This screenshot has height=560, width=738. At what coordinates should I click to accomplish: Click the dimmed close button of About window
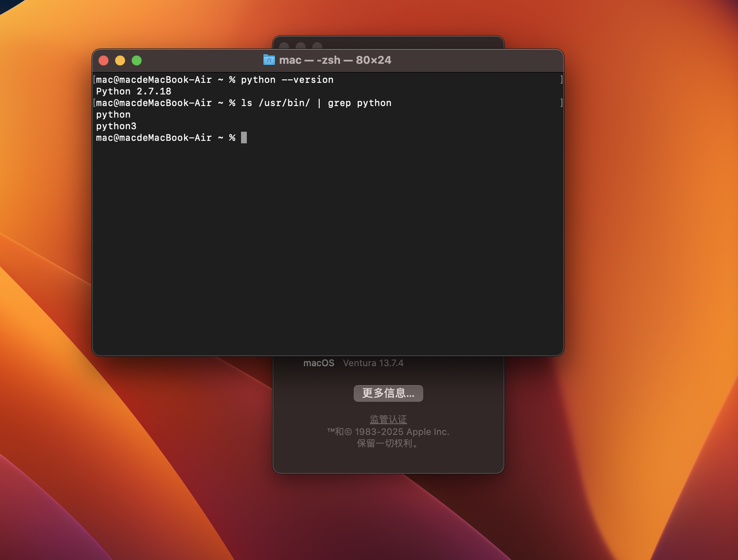pyautogui.click(x=284, y=46)
